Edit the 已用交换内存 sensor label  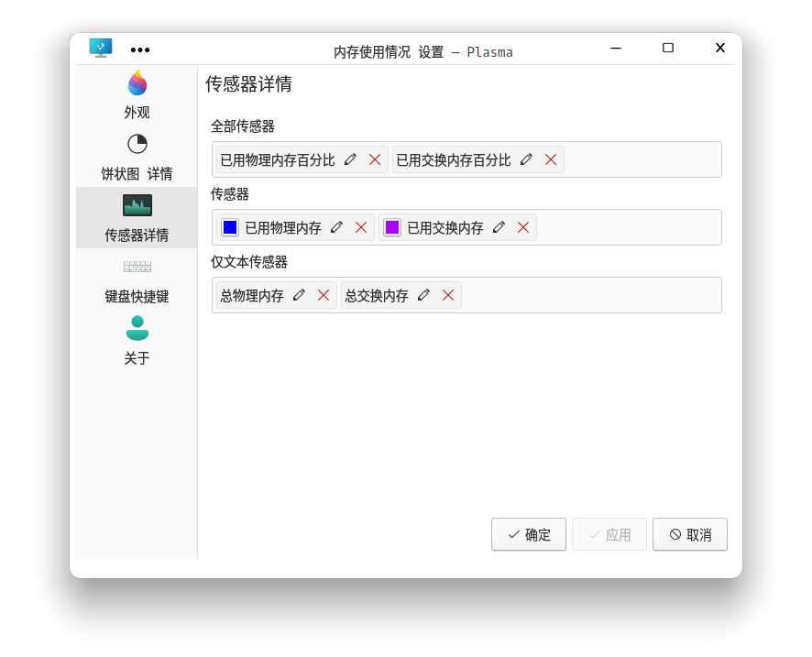pos(499,227)
